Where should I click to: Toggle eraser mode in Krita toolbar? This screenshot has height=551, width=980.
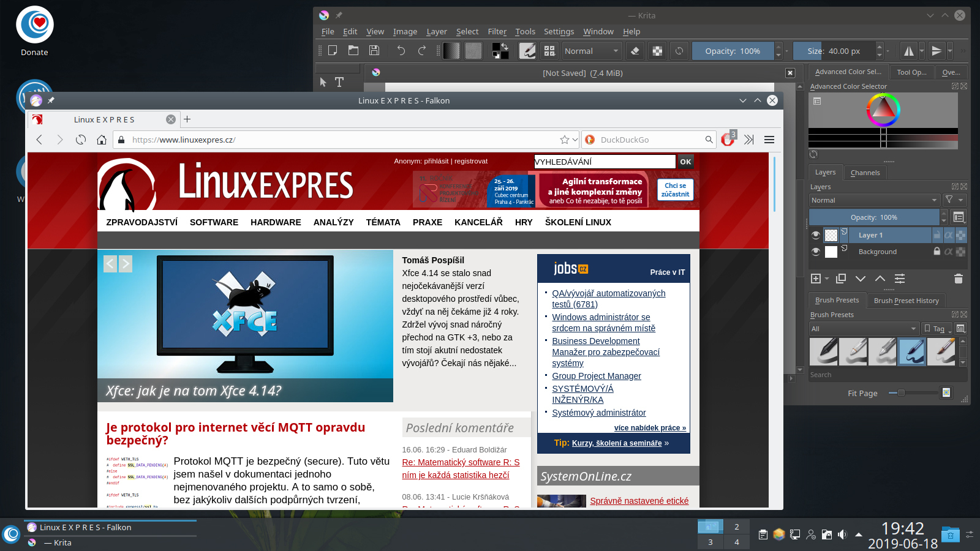tap(635, 51)
